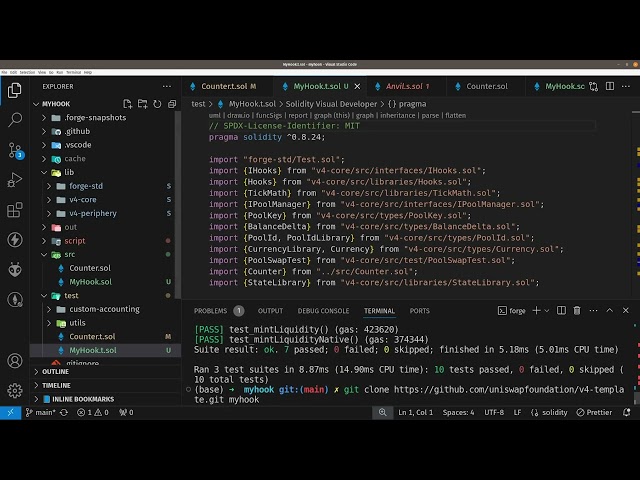Switch to the Anvil.s.sol tab

[407, 87]
